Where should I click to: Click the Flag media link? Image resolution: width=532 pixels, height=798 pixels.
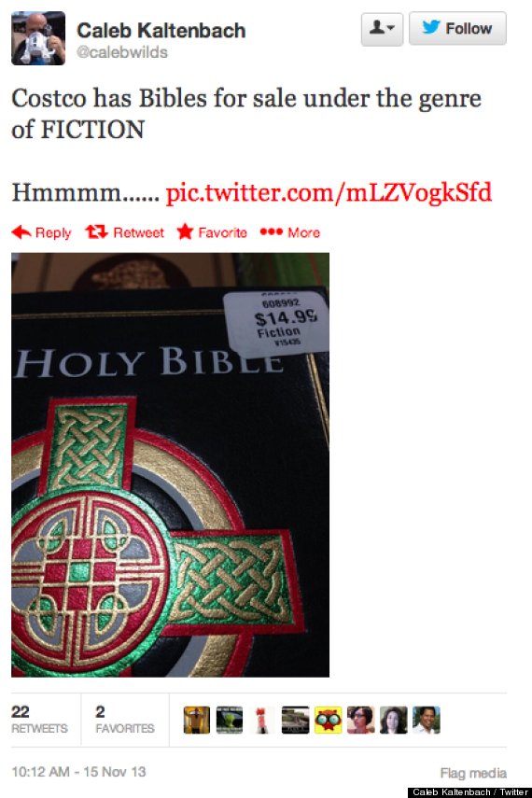pos(473,773)
